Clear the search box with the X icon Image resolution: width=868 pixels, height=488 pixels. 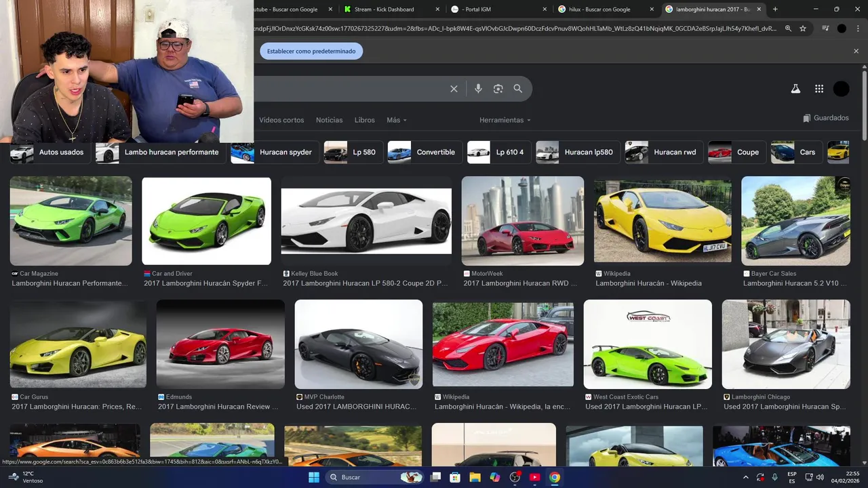454,89
